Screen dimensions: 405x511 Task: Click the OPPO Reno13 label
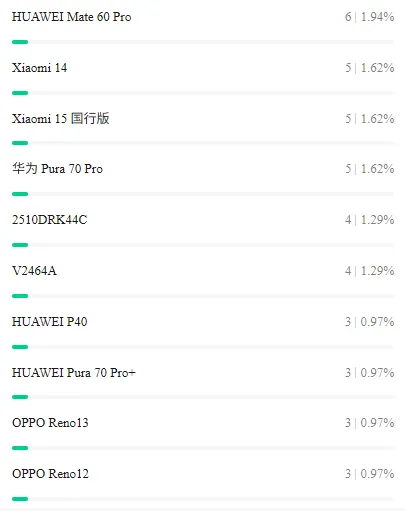[50, 423]
